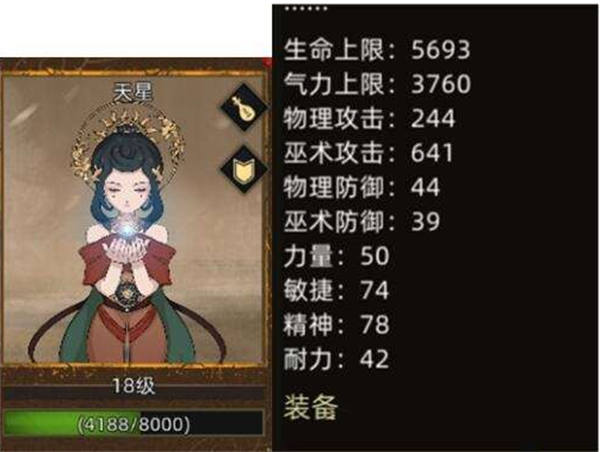The width and height of the screenshot is (600, 452).
Task: Click the 生命上限 5693 stat row
Action: 377,50
